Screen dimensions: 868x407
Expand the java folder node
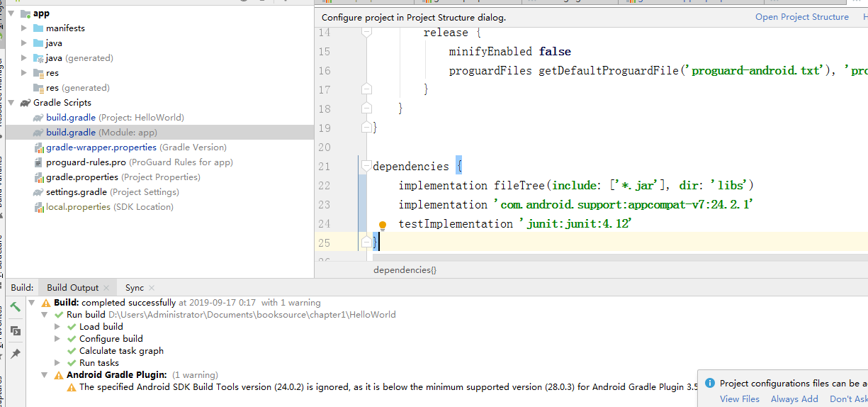[x=24, y=43]
